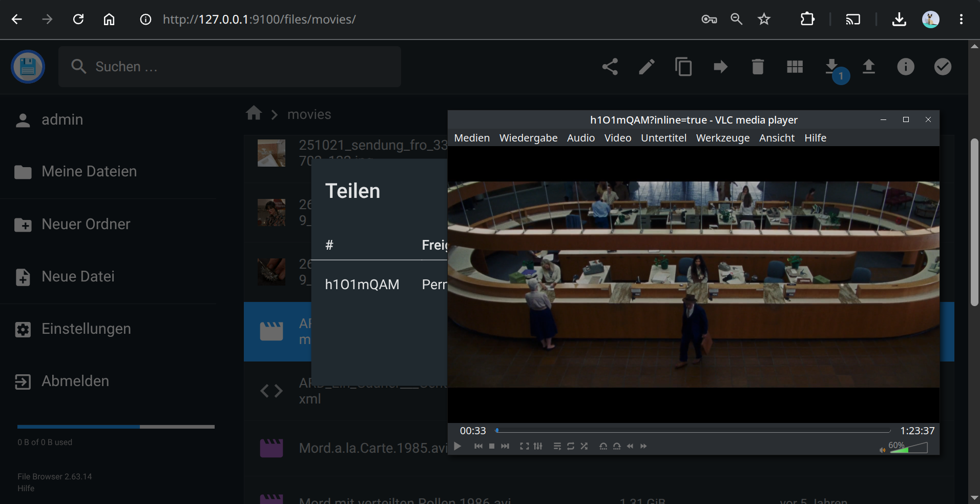Toggle the VLC playlist view

tap(557, 446)
